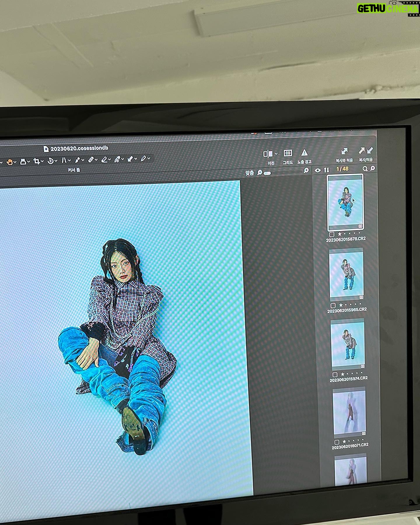Image resolution: width=420 pixels, height=525 pixels.
Task: Open the Keystone tool dropdown arrow
Action: pos(69,160)
